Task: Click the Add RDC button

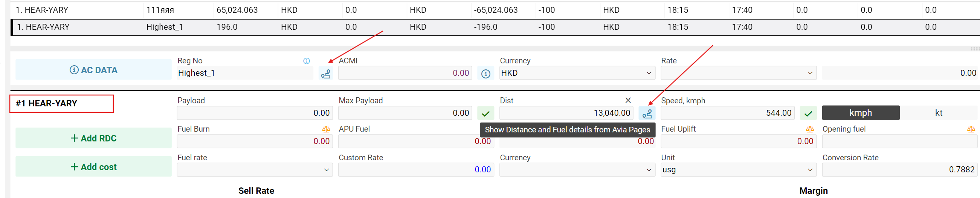Action: pyautogui.click(x=93, y=138)
